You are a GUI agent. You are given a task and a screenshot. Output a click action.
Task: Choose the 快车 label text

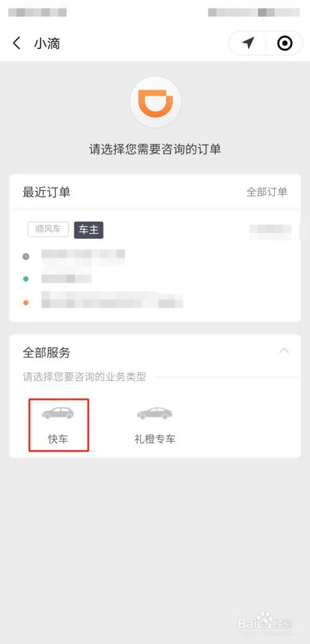tap(58, 439)
